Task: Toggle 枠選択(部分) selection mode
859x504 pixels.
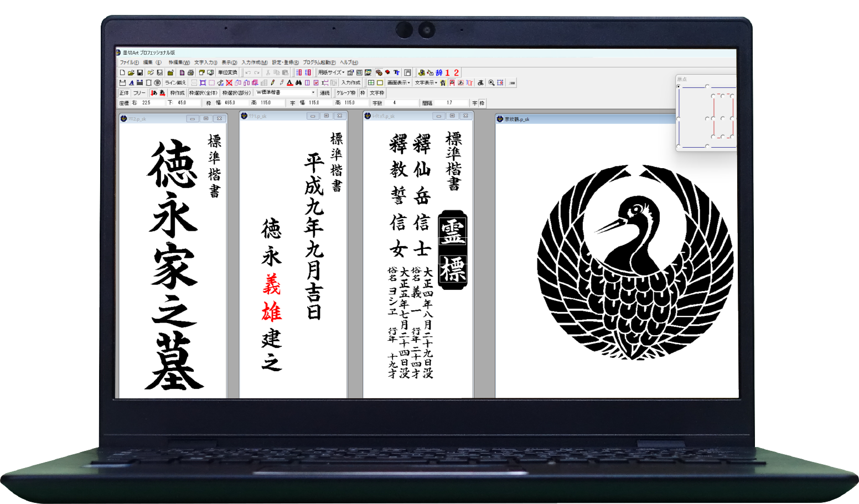Action: click(x=237, y=93)
